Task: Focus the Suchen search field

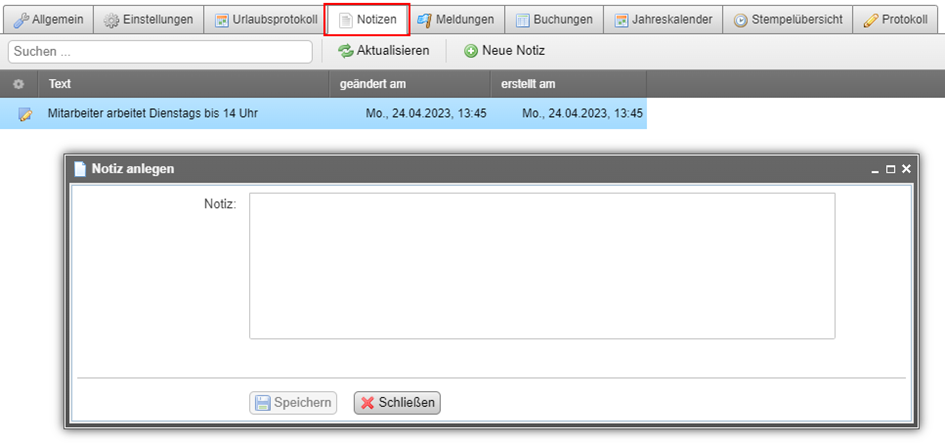Action: pyautogui.click(x=160, y=51)
